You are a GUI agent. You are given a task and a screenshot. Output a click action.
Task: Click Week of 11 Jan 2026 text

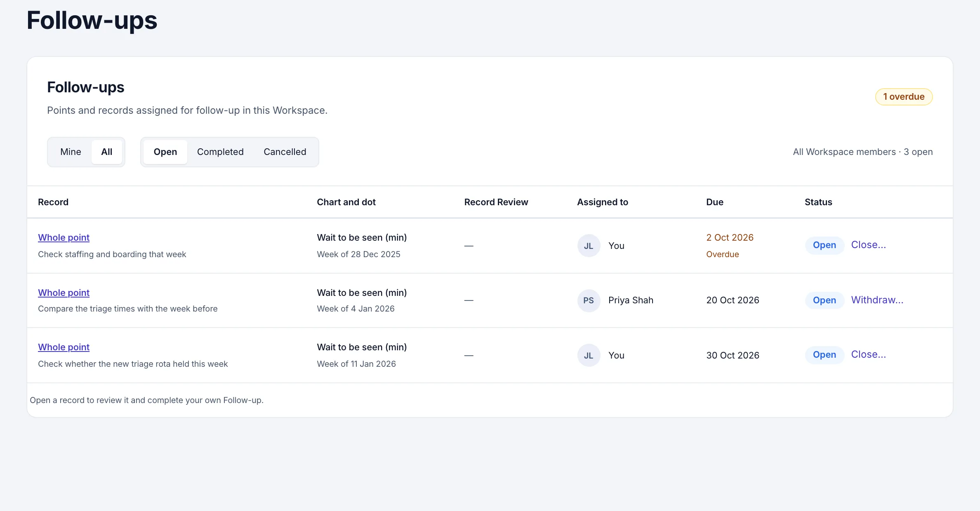(356, 364)
